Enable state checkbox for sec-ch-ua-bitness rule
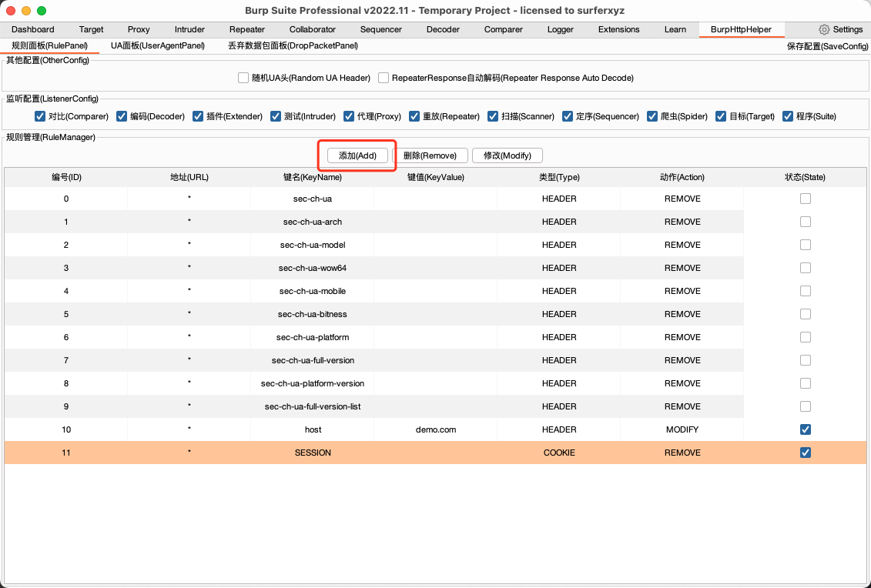This screenshot has width=871, height=588. (x=806, y=314)
